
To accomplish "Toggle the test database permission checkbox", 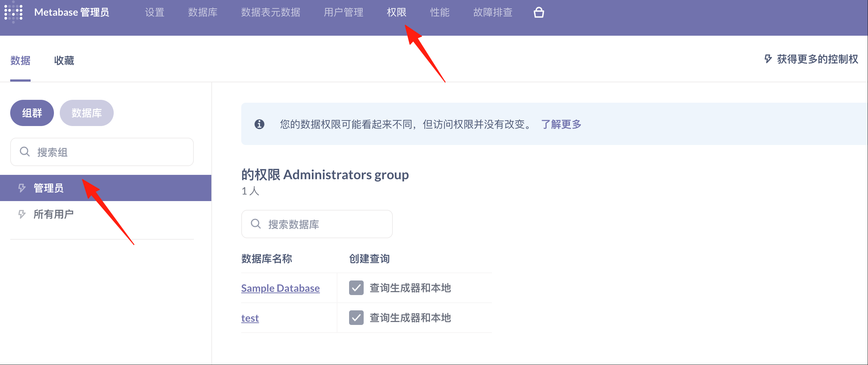I will [x=356, y=318].
